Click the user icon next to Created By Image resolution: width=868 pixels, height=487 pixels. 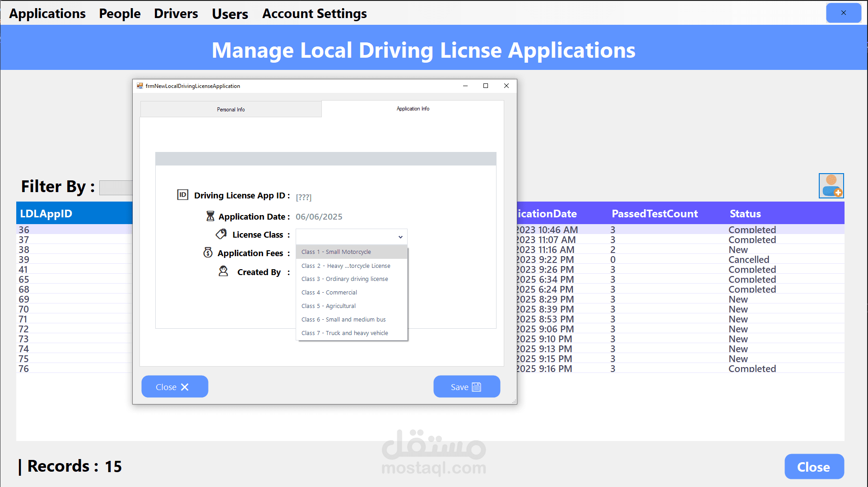pyautogui.click(x=223, y=271)
